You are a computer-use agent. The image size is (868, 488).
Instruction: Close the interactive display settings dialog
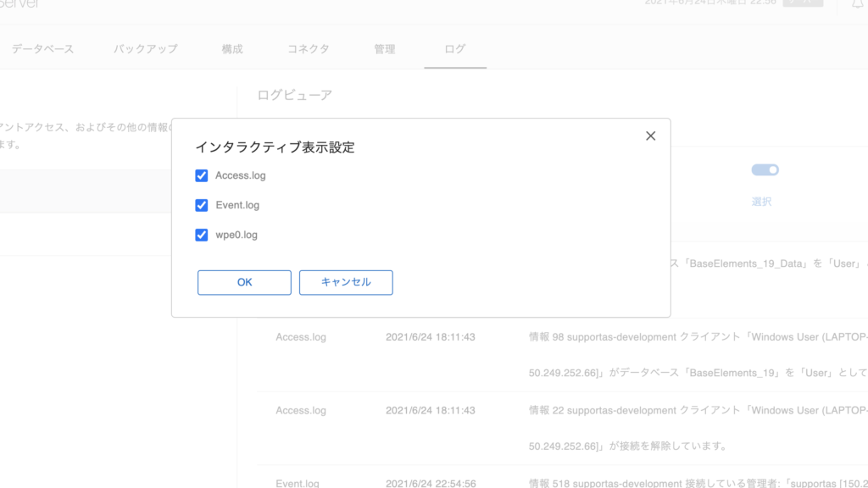[x=650, y=136]
